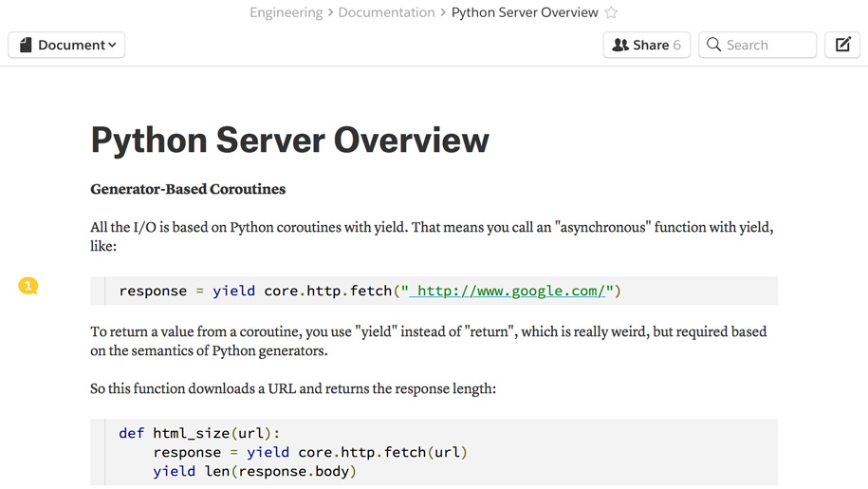Open the Document dropdown menu
The width and height of the screenshot is (868, 489).
(x=66, y=45)
